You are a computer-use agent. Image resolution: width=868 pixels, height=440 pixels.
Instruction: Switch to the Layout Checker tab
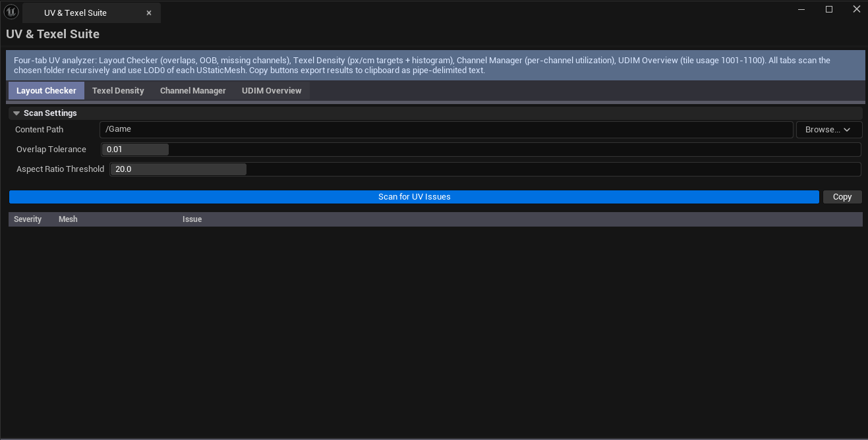coord(46,91)
